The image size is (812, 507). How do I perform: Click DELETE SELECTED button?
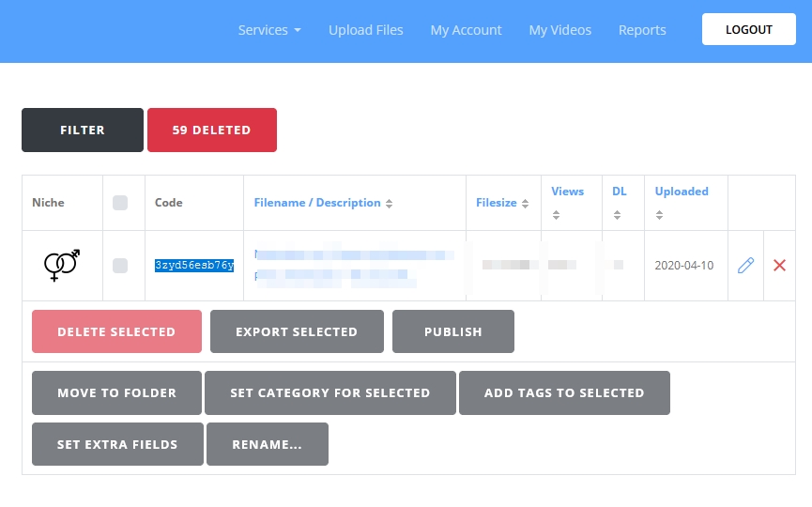tap(116, 331)
